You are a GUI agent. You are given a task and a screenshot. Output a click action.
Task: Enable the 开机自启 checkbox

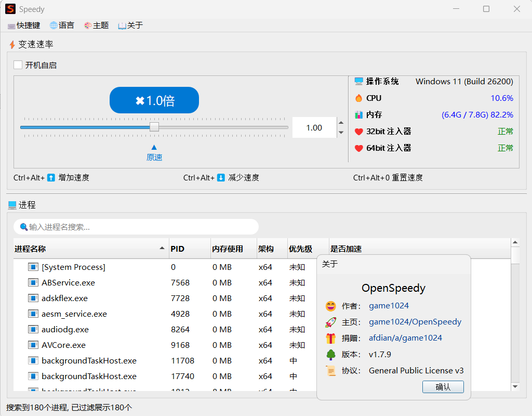(18, 65)
